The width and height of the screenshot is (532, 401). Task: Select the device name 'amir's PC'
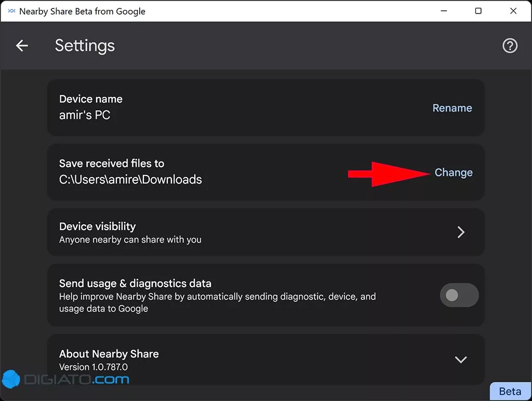[x=85, y=115]
